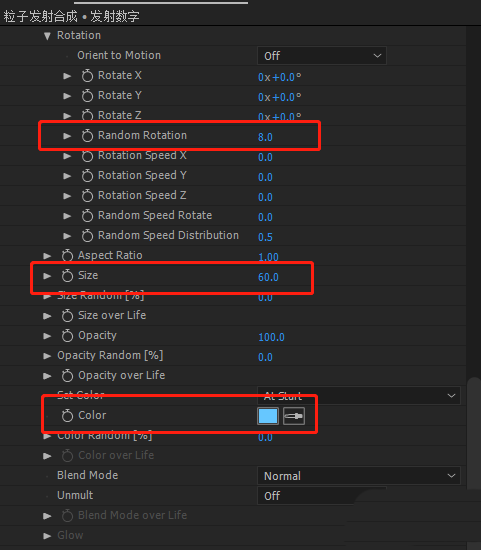Click the Size value 60.0
Screen dimensions: 481x550
coord(268,277)
